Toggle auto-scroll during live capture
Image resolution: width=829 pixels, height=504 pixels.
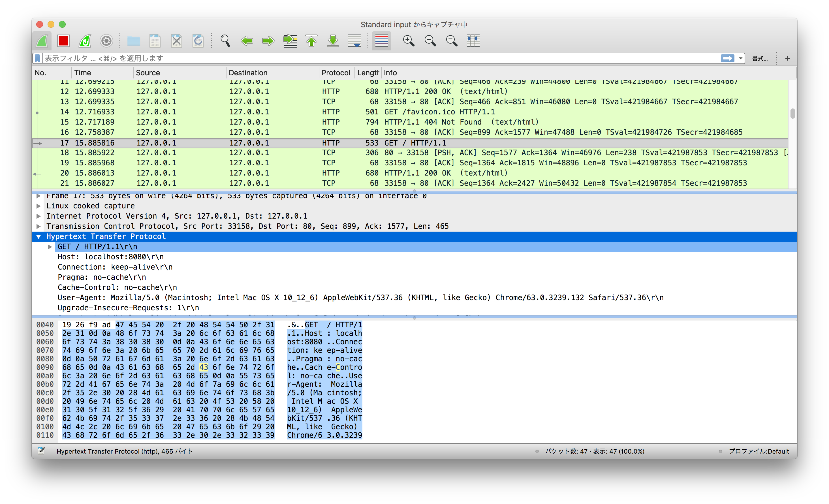pos(354,41)
